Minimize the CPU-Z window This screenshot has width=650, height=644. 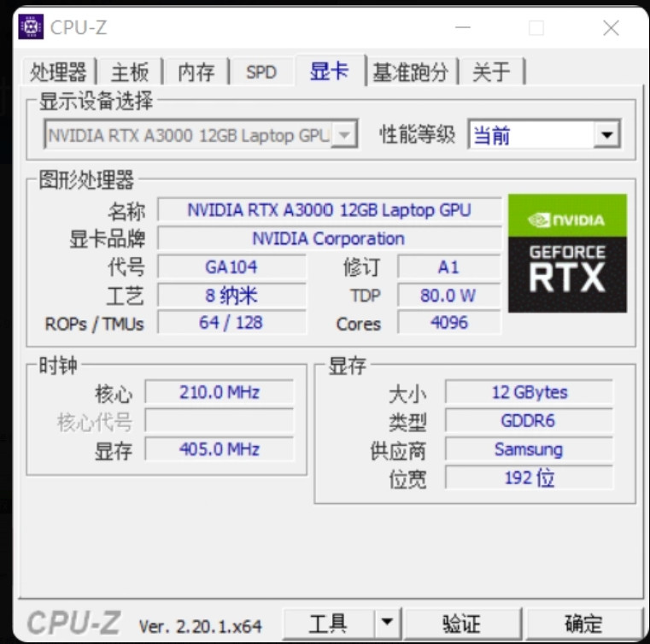(x=463, y=28)
